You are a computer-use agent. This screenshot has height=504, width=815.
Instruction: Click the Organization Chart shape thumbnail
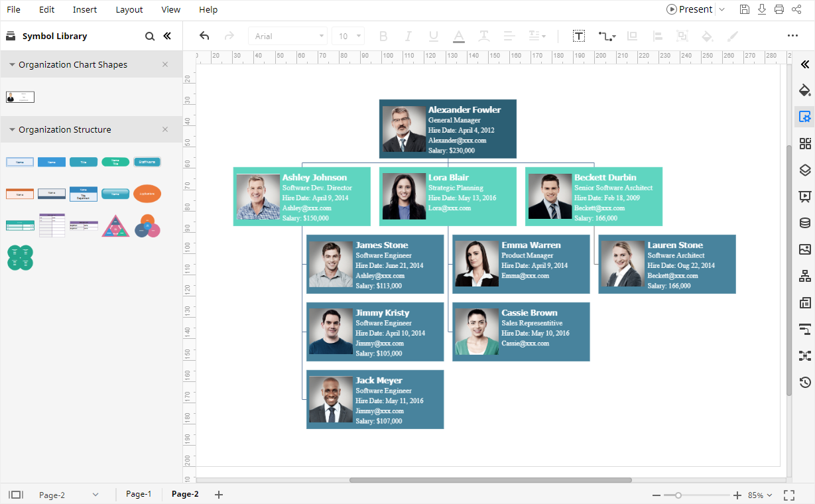[20, 96]
